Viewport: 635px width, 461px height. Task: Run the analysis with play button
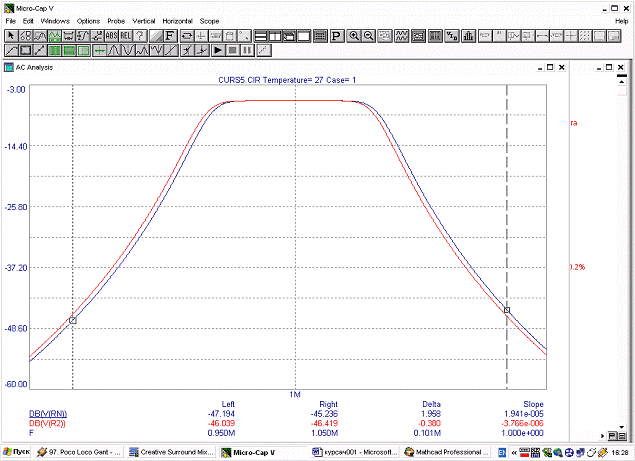click(x=217, y=49)
